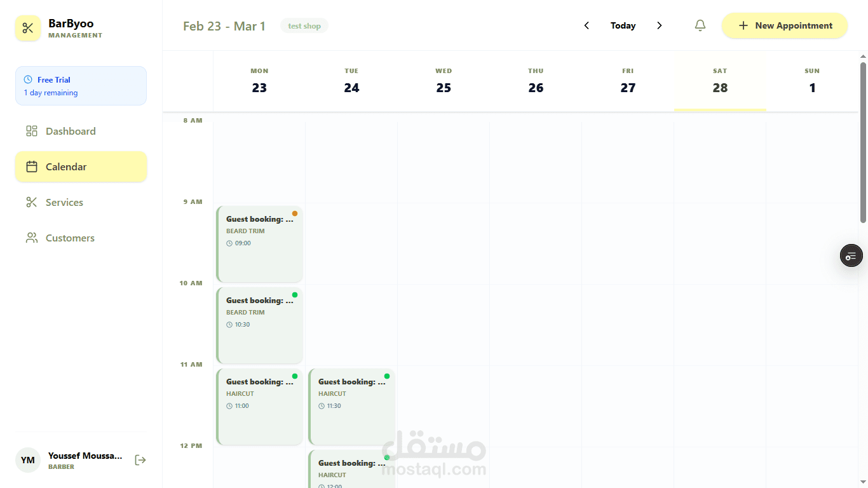868x488 pixels.
Task: Select the FRI 27 day header
Action: 628,81
